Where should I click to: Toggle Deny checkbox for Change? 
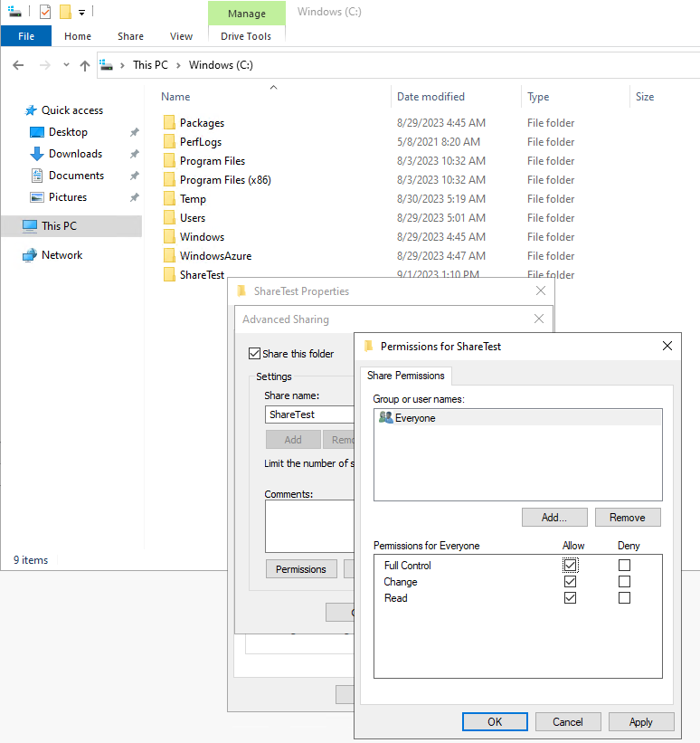tap(624, 581)
